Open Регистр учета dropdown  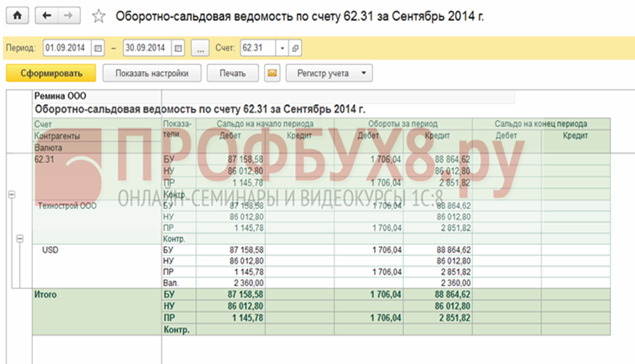click(x=329, y=73)
